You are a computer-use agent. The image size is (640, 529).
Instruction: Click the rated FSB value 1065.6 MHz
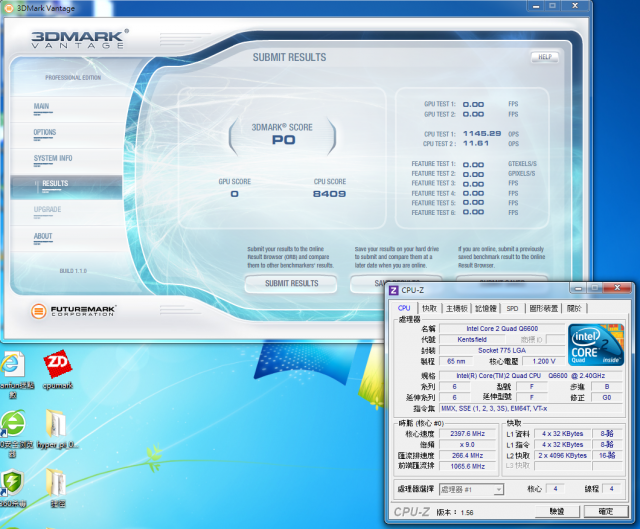click(468, 466)
